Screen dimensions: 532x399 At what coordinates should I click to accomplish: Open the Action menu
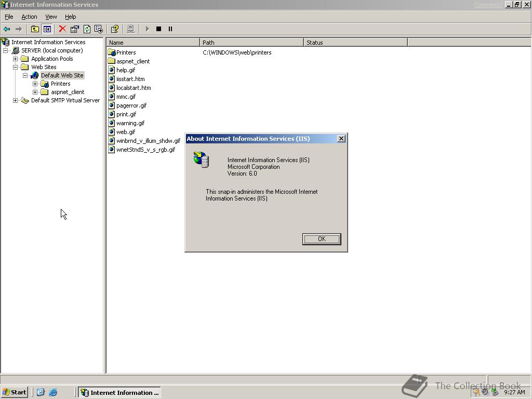[29, 17]
